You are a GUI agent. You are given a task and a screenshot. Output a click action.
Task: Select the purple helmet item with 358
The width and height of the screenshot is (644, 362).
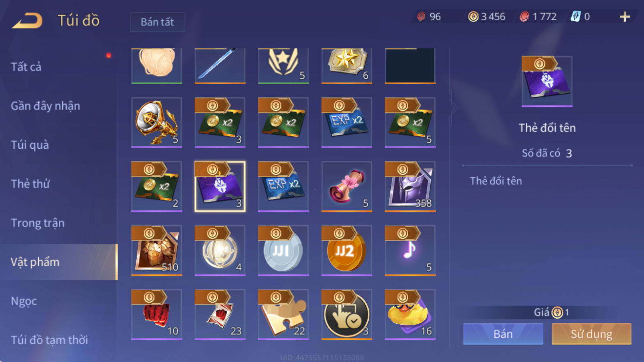(410, 187)
